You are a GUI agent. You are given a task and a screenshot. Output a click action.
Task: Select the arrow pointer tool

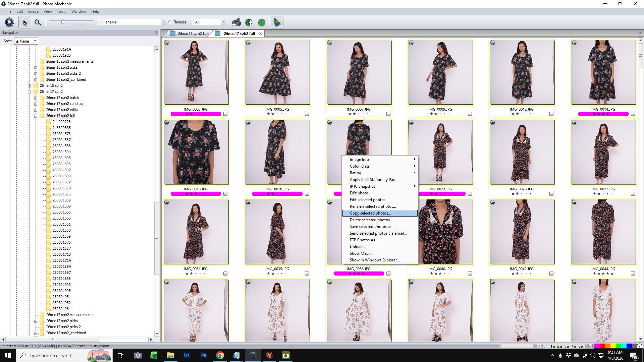(x=24, y=22)
